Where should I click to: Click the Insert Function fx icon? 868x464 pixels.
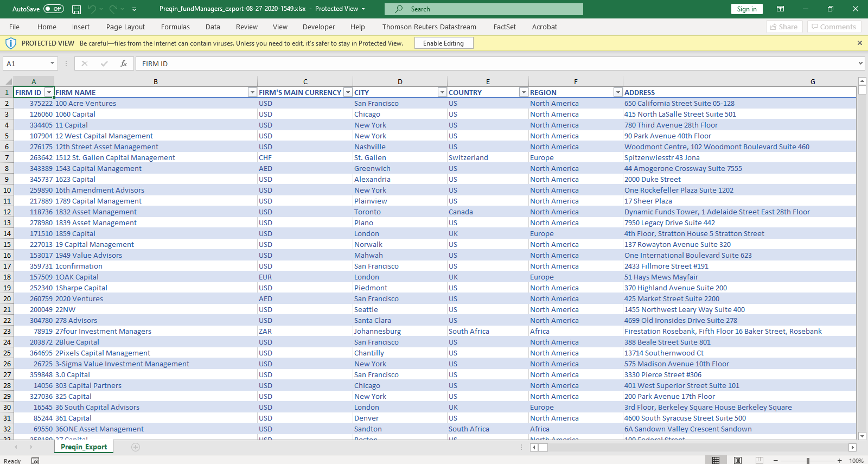124,63
